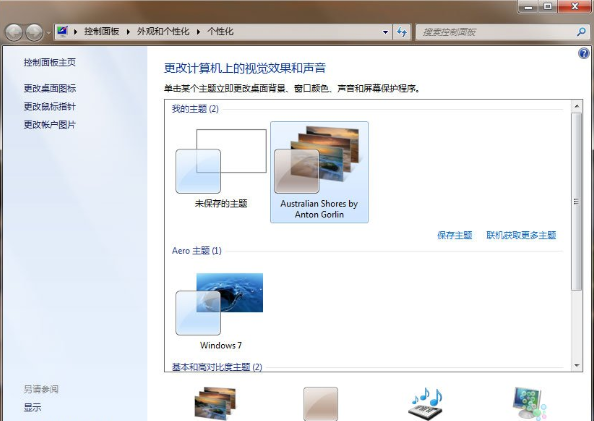The height and width of the screenshot is (421, 594).
Task: Click 联机获取更多主题 link
Action: [521, 235]
